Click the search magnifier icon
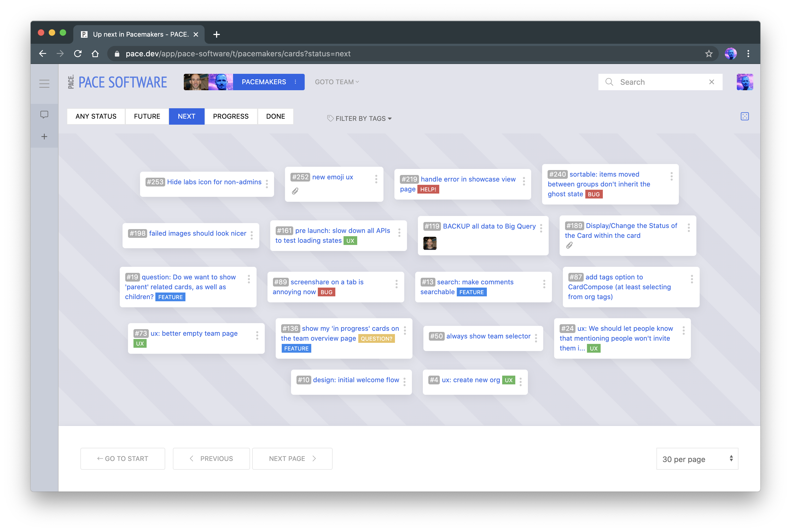The width and height of the screenshot is (791, 532). tap(609, 82)
